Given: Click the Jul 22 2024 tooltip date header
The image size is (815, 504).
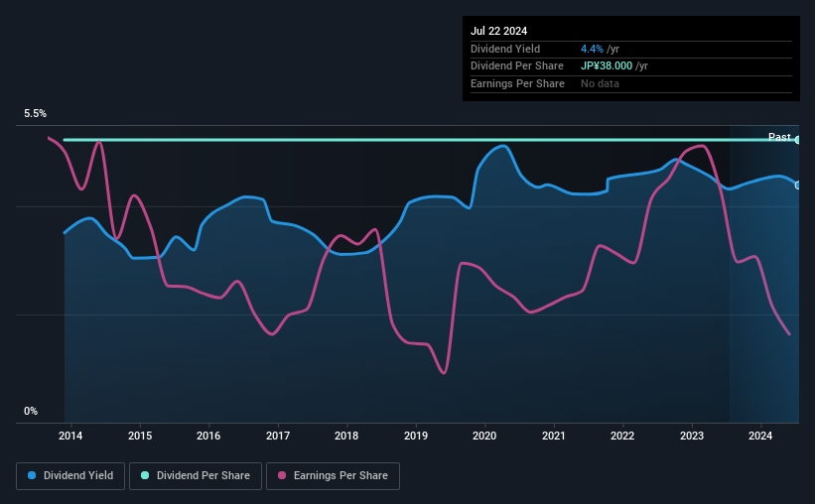Looking at the screenshot, I should [498, 31].
